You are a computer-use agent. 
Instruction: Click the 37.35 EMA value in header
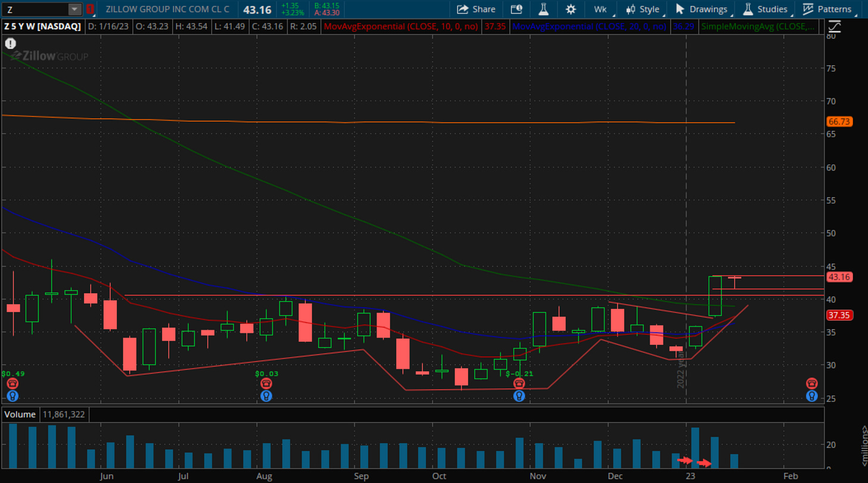(495, 26)
